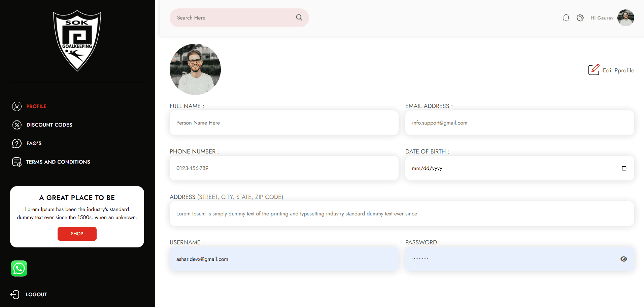Click the large profile photo
The height and width of the screenshot is (307, 644).
(x=195, y=69)
